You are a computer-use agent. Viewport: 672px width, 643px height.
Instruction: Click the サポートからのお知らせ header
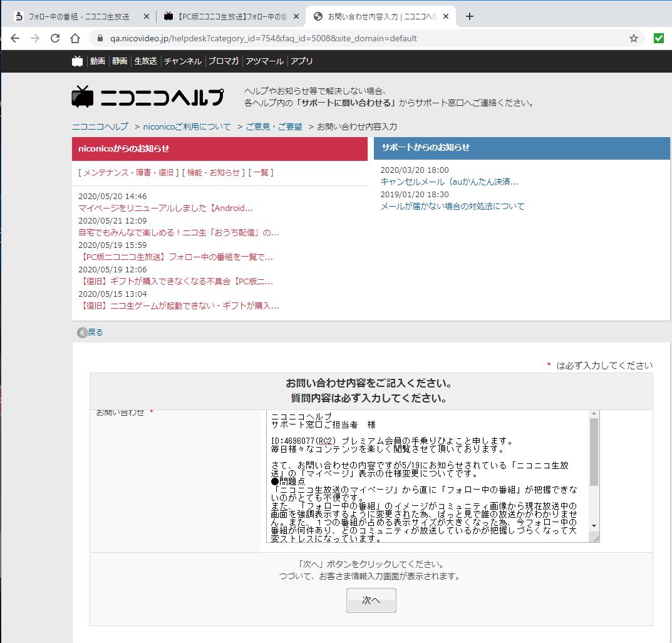point(522,148)
